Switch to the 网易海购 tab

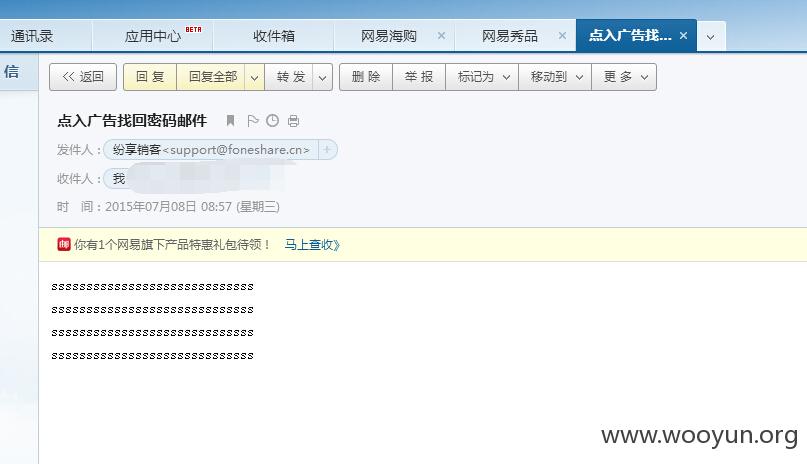click(389, 36)
